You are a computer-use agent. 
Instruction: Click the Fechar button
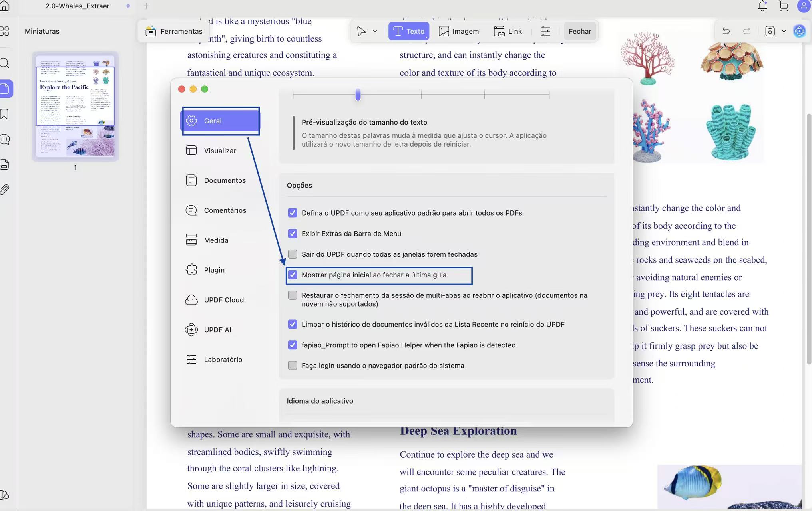tap(579, 31)
